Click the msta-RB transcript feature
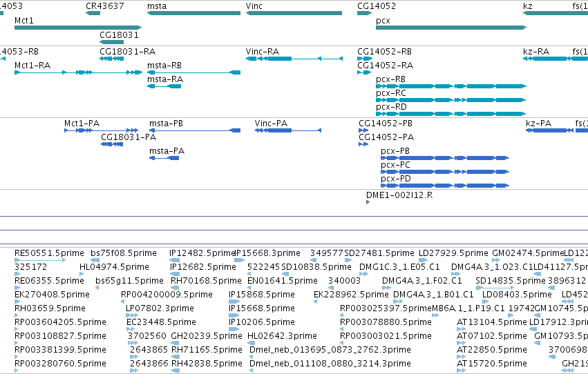Screen dimensions: 588x374 pos(193,72)
